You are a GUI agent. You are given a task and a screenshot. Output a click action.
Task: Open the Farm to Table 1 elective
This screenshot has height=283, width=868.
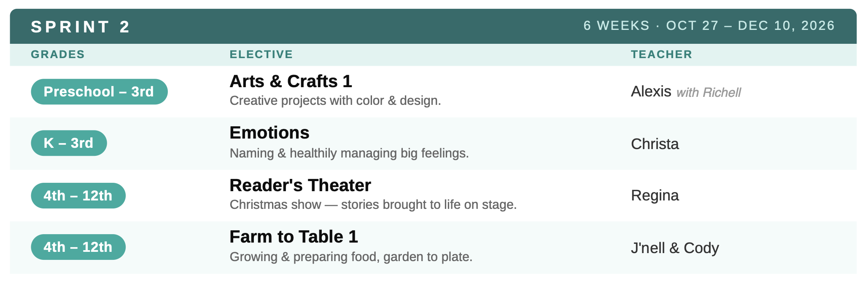click(294, 237)
